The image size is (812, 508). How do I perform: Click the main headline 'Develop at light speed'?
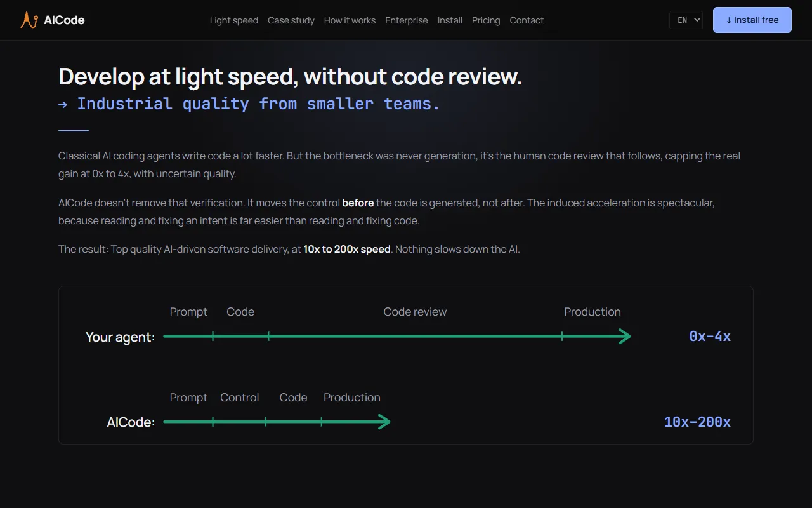(x=290, y=77)
